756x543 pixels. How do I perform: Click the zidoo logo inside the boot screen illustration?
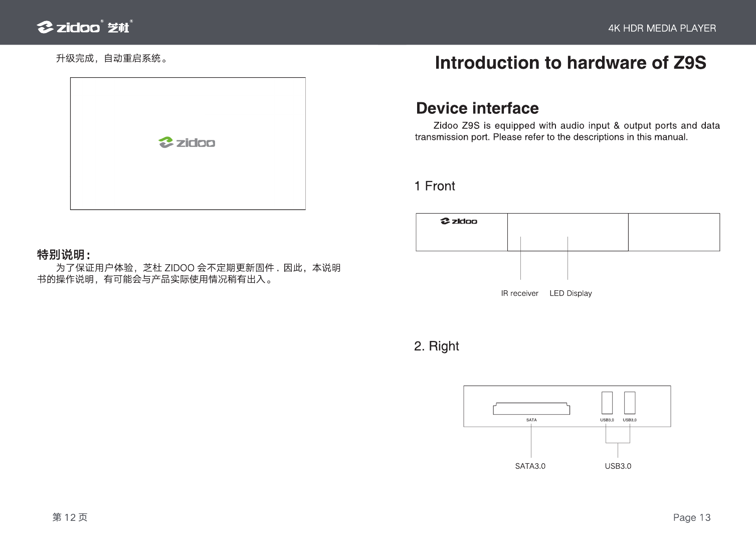pos(186,143)
